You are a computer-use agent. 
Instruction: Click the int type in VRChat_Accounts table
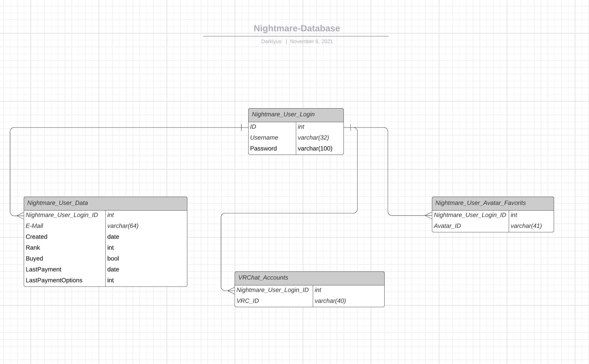pos(349,290)
